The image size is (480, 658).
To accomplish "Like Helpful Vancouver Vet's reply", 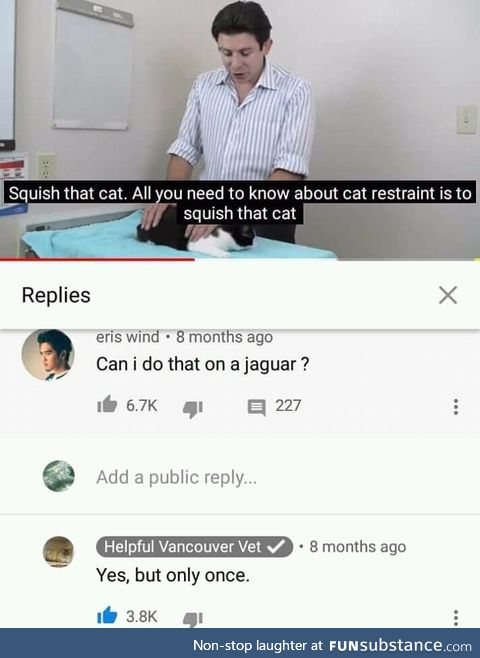I will [107, 616].
